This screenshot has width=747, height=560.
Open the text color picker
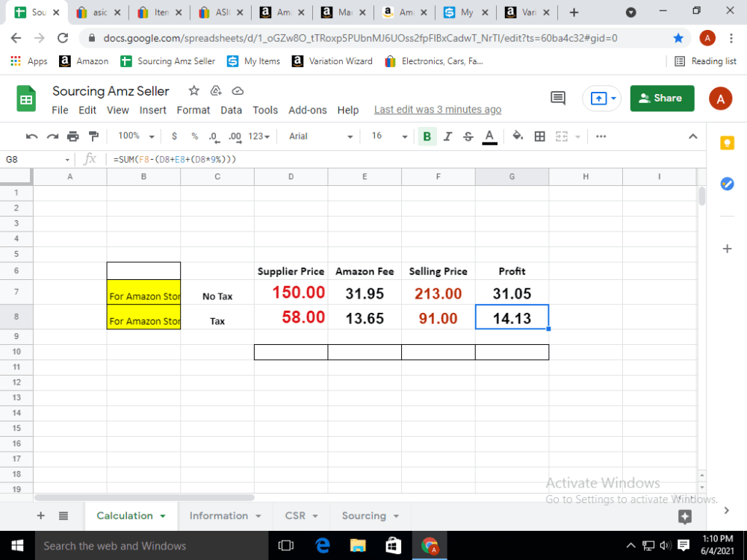pos(489,137)
